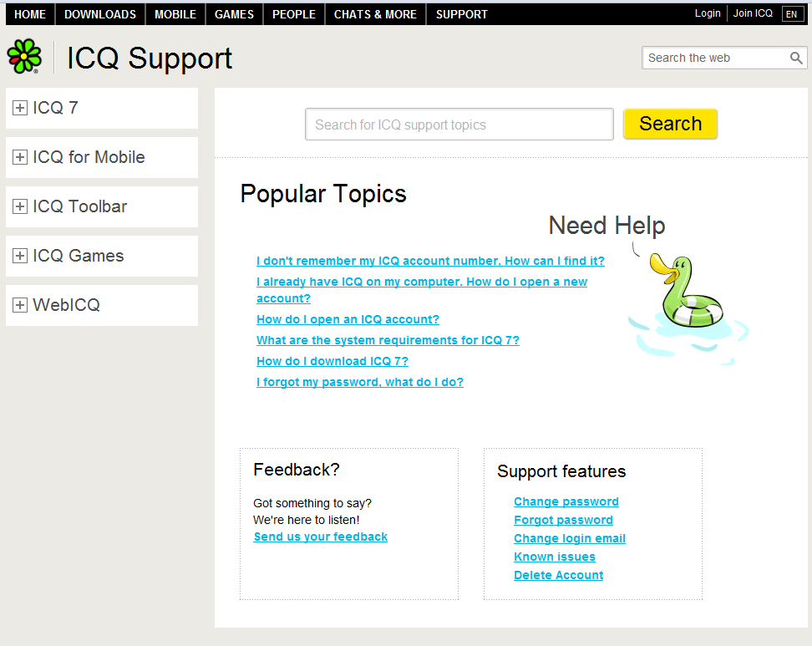Image resolution: width=812 pixels, height=646 pixels.
Task: Expand the ICQ 7 section
Action: coord(20,108)
